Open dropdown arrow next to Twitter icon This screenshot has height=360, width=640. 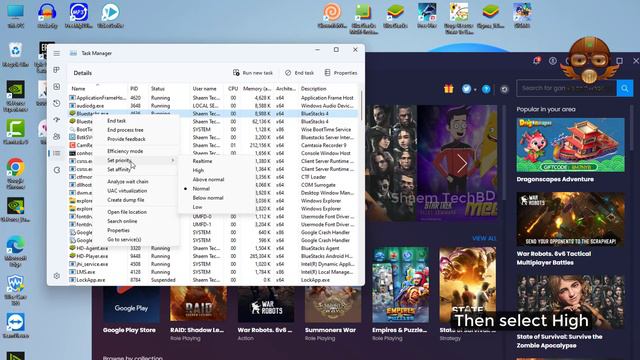[x=475, y=90]
